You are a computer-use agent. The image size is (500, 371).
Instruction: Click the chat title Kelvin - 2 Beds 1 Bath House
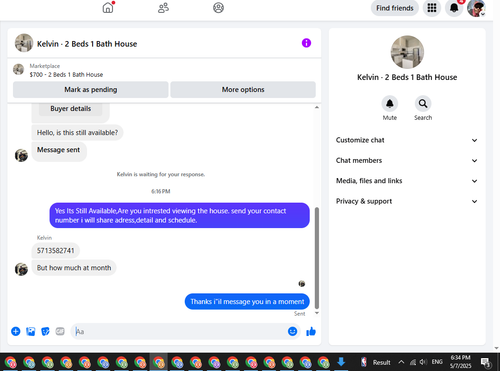[87, 44]
